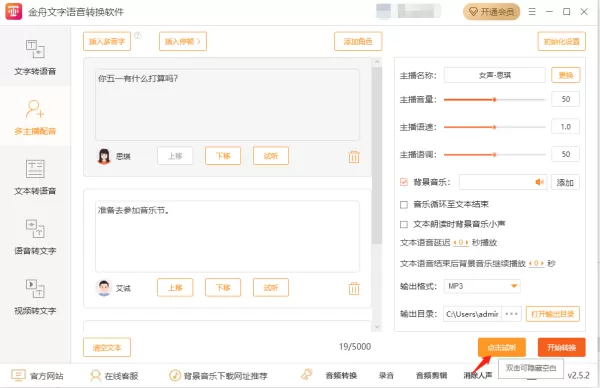Viewport: 600px width, 388px height.
Task: Click 更换 to change the announcer
Action: point(565,75)
